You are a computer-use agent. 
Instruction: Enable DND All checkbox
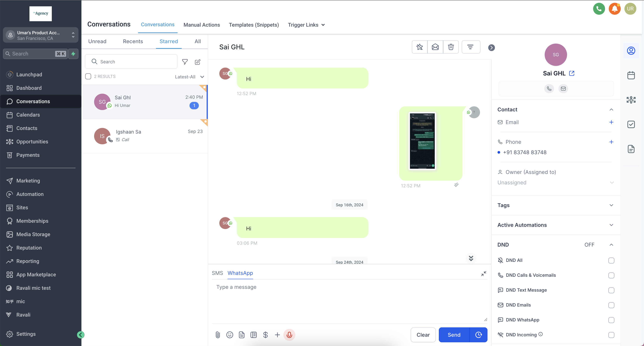(611, 260)
